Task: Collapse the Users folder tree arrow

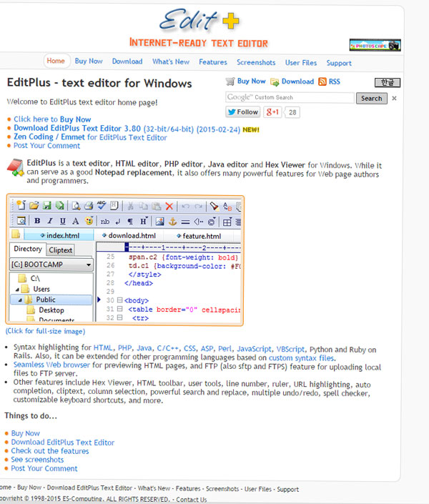Action: click(x=17, y=290)
